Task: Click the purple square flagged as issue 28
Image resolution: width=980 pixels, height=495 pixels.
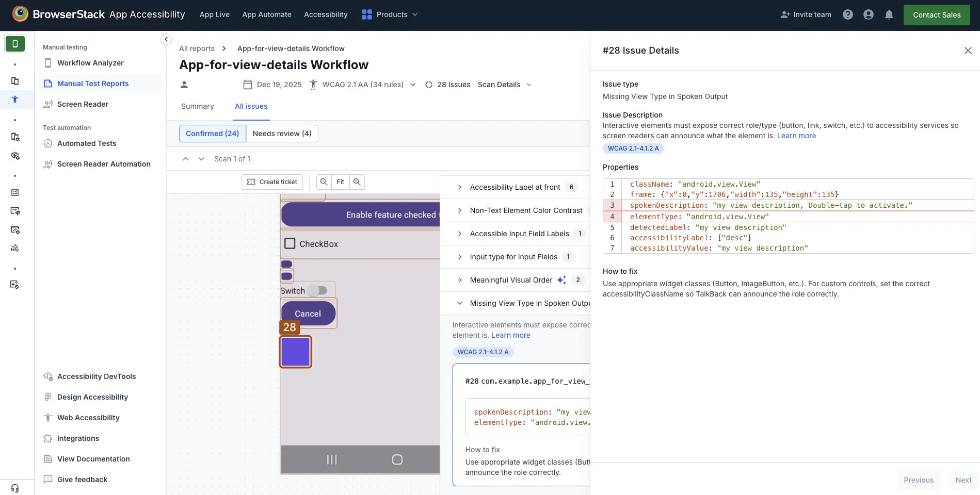Action: [x=296, y=352]
